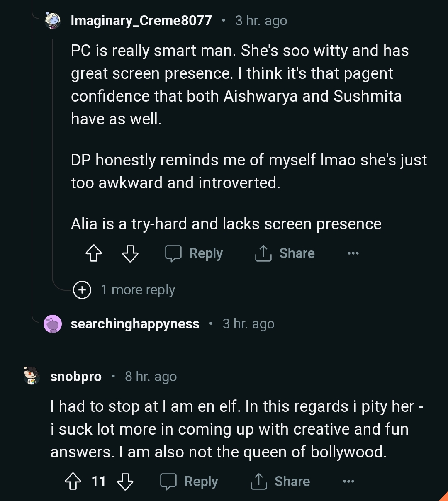Downvote snobpro's comment

125,482
